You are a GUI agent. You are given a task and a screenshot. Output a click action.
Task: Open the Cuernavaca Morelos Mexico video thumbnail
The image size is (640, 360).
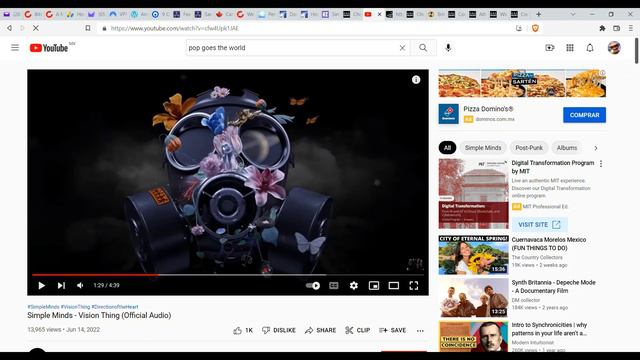473,255
